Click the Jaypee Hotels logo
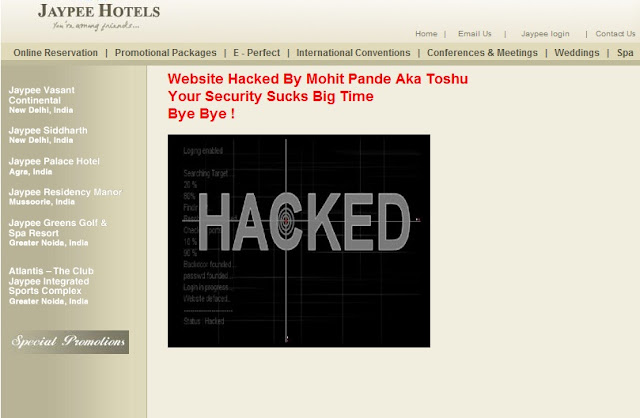Screen dimensions: 640x418 click(99, 16)
